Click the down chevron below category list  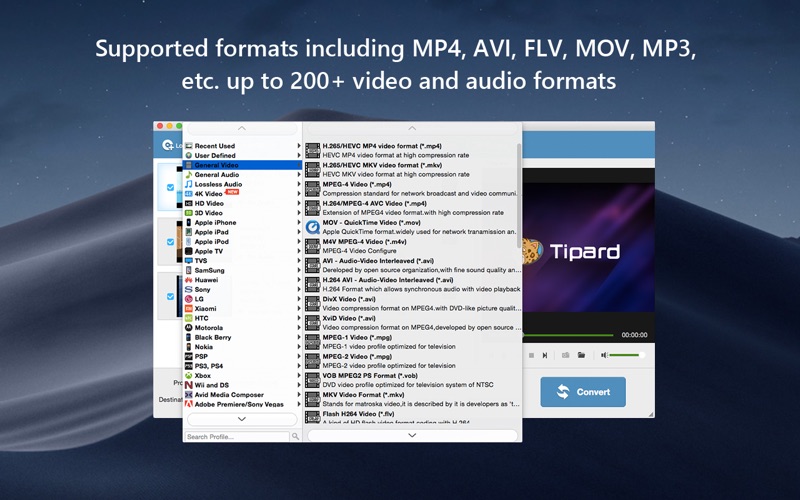[x=242, y=419]
